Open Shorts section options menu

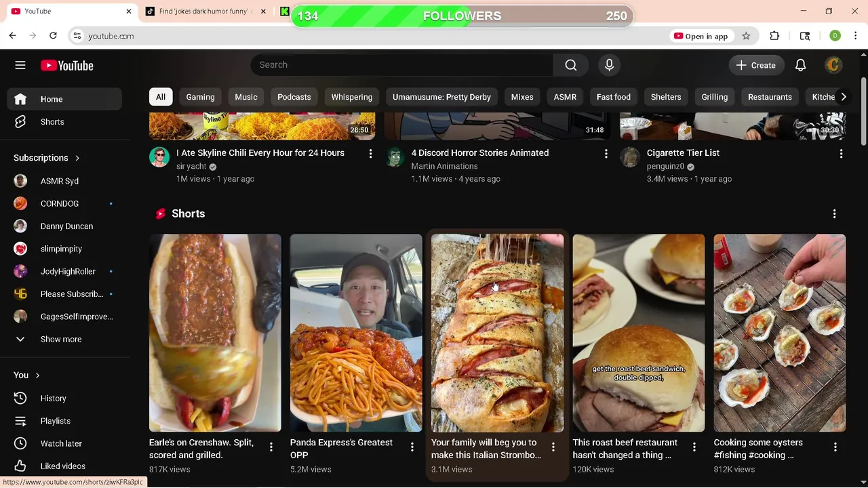(x=834, y=213)
